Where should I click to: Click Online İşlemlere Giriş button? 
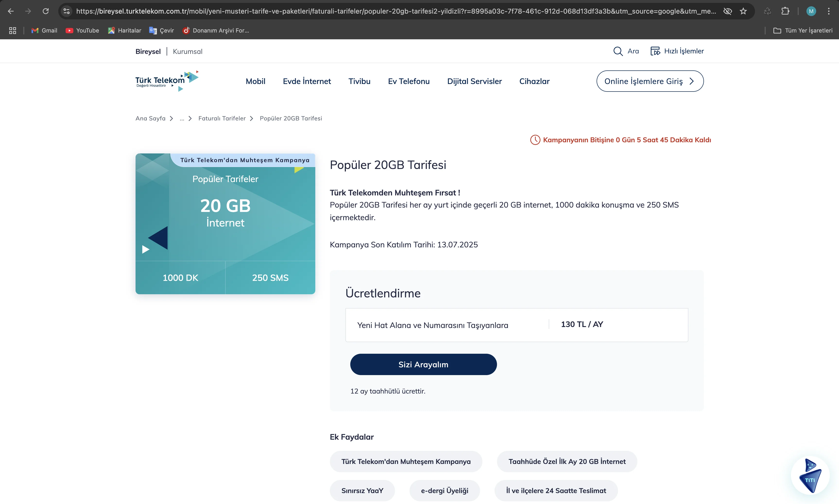(x=650, y=81)
